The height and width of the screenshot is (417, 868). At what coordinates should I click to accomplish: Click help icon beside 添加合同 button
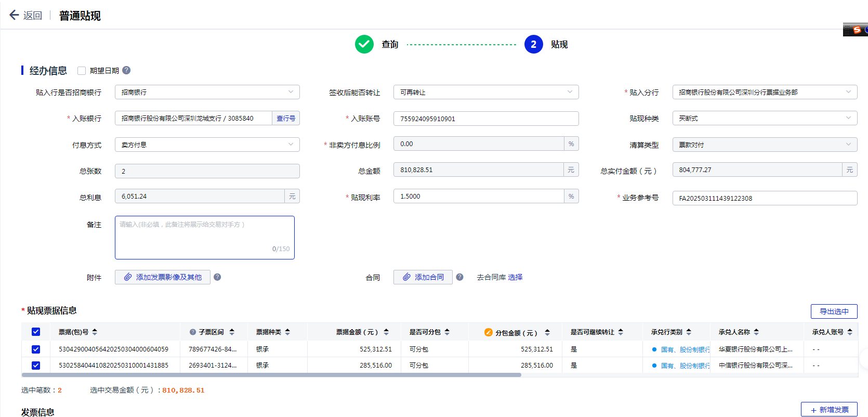pos(459,277)
